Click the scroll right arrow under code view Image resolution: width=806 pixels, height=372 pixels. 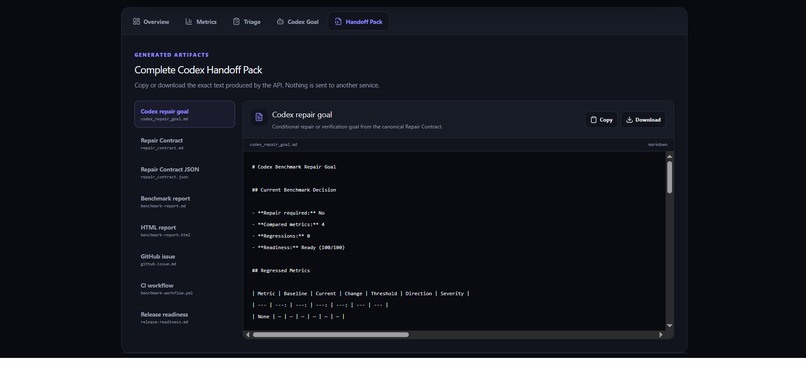[x=661, y=334]
